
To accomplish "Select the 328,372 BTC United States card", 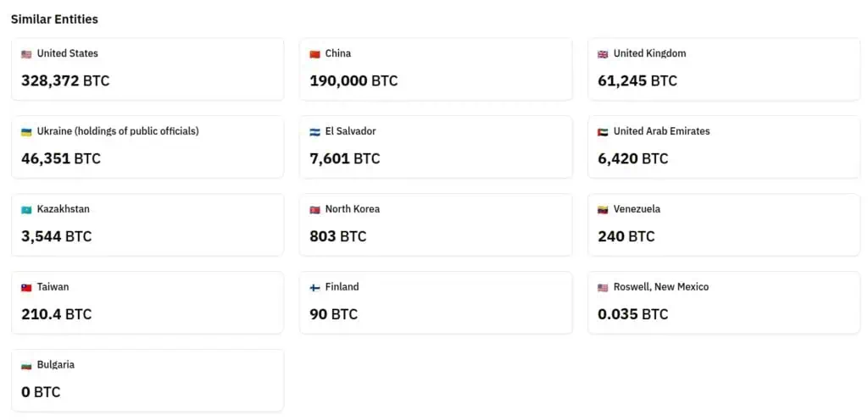I will tap(147, 69).
